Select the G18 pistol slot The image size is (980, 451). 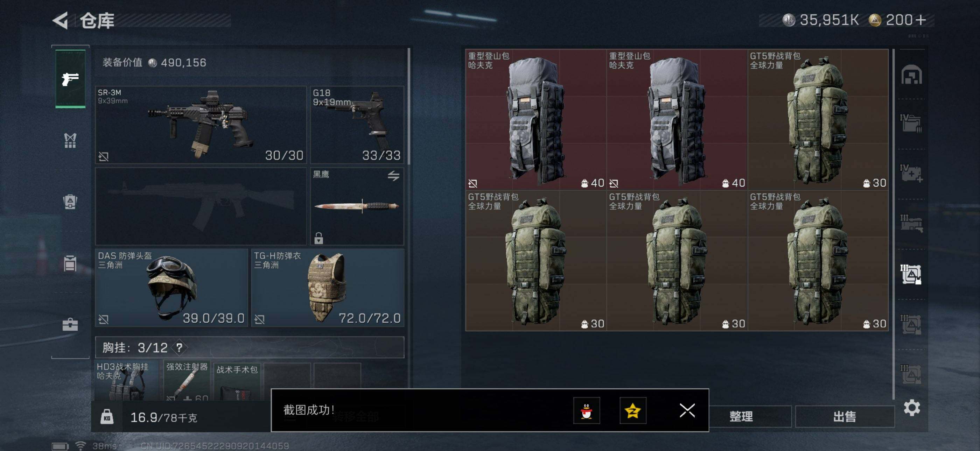(x=357, y=125)
